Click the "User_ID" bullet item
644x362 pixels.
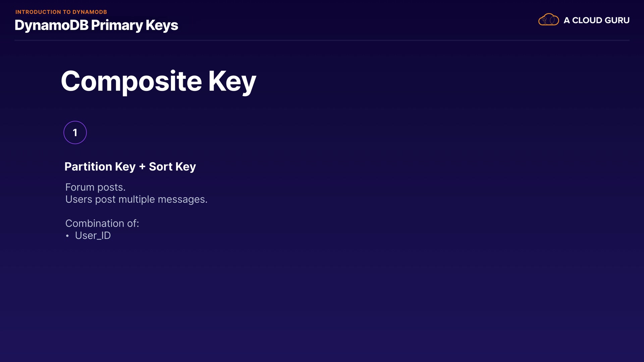coord(93,236)
